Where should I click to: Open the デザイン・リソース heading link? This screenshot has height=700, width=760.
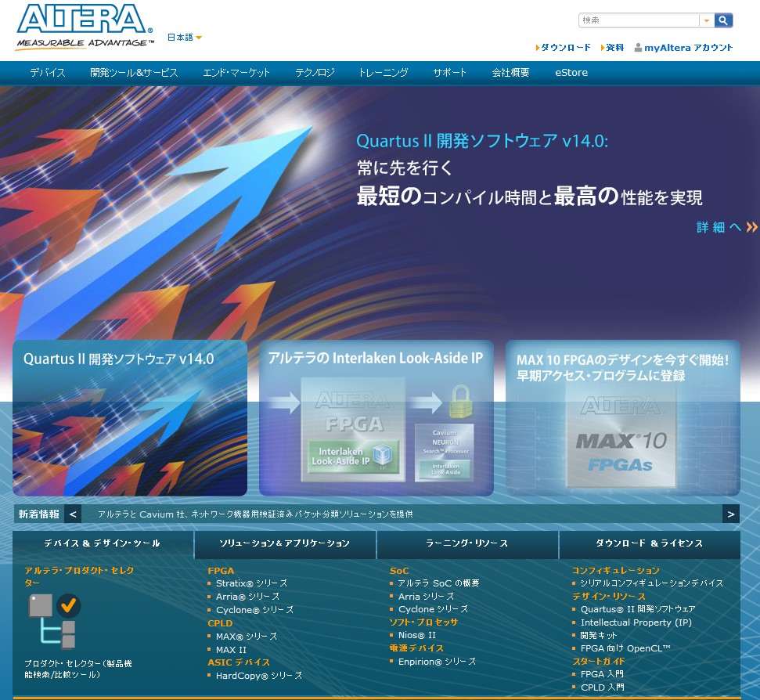[609, 597]
